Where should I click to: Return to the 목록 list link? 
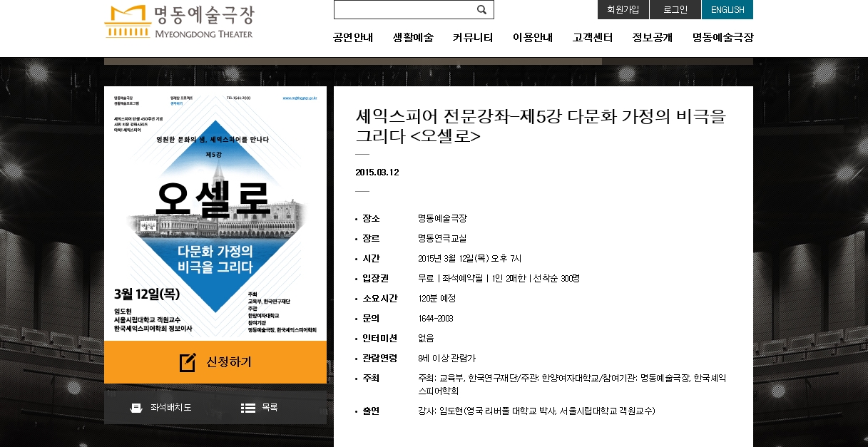tap(270, 408)
